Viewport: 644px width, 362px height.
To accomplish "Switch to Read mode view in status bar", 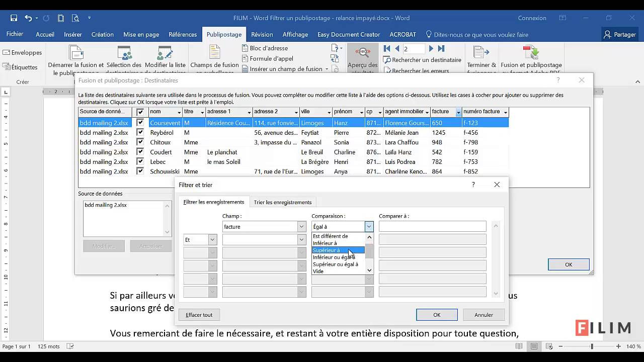I will tap(519, 346).
